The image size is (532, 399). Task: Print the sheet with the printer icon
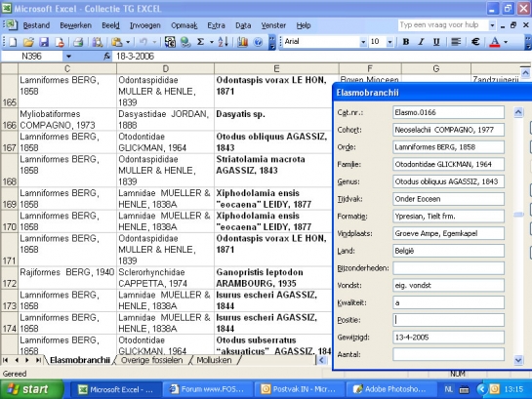(x=78, y=42)
